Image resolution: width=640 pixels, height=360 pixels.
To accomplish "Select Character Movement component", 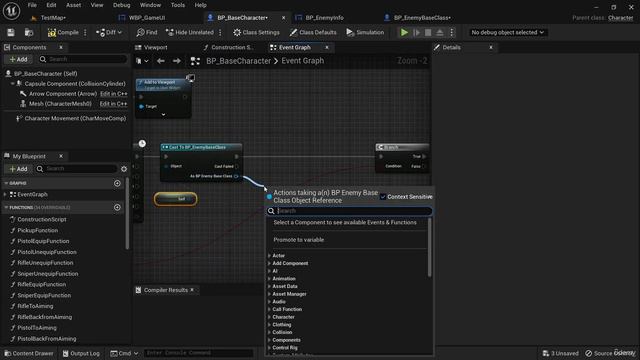I will [x=75, y=118].
